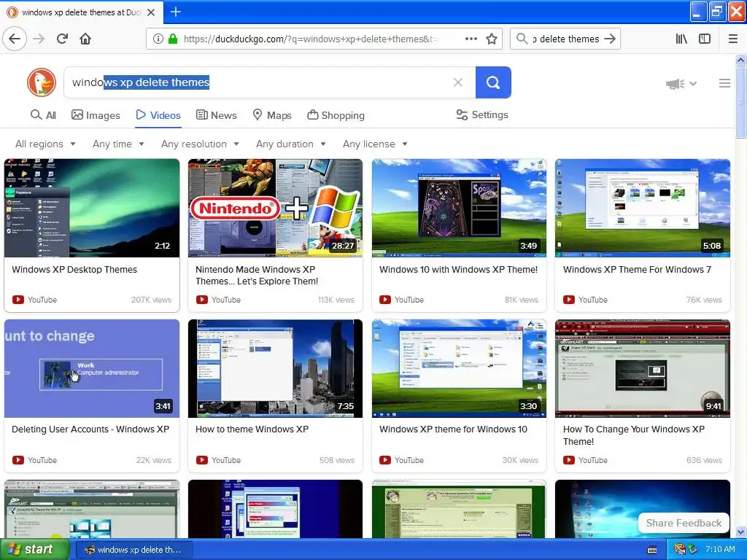Expand the All regions filter
Screen dimensions: 747x560
click(45, 144)
